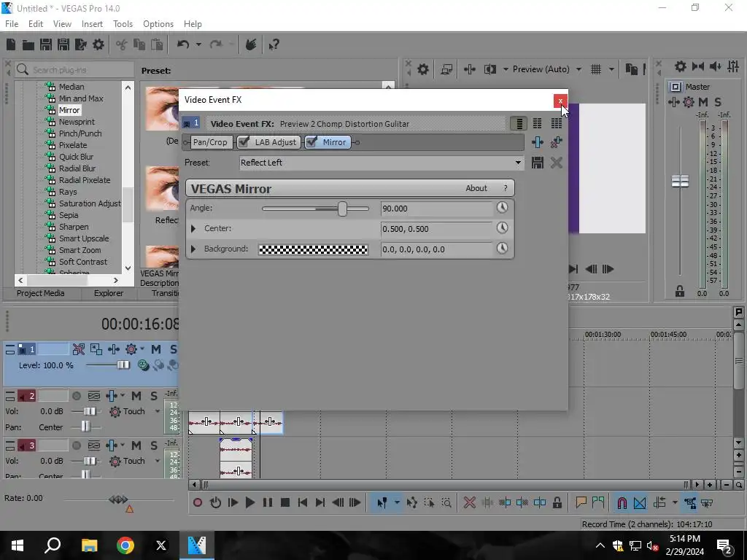Open the Insert menu
The width and height of the screenshot is (747, 560).
point(92,24)
